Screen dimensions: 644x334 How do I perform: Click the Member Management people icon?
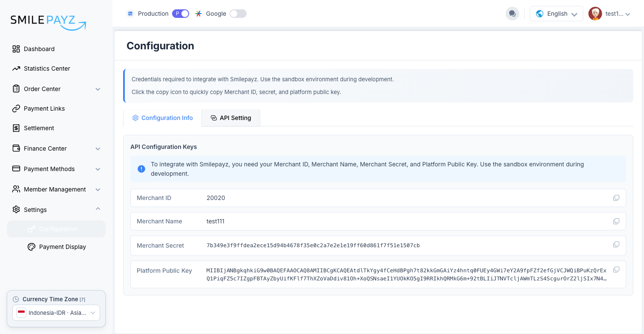(x=16, y=189)
